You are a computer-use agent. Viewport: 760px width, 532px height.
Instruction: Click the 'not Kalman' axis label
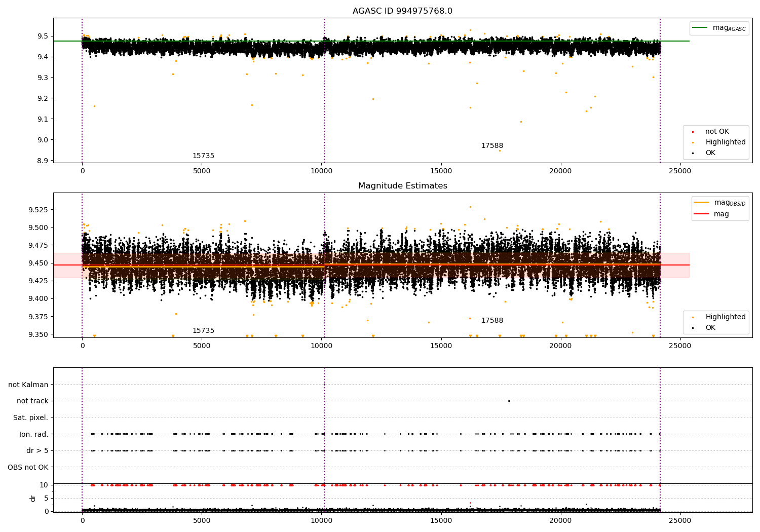point(28,385)
